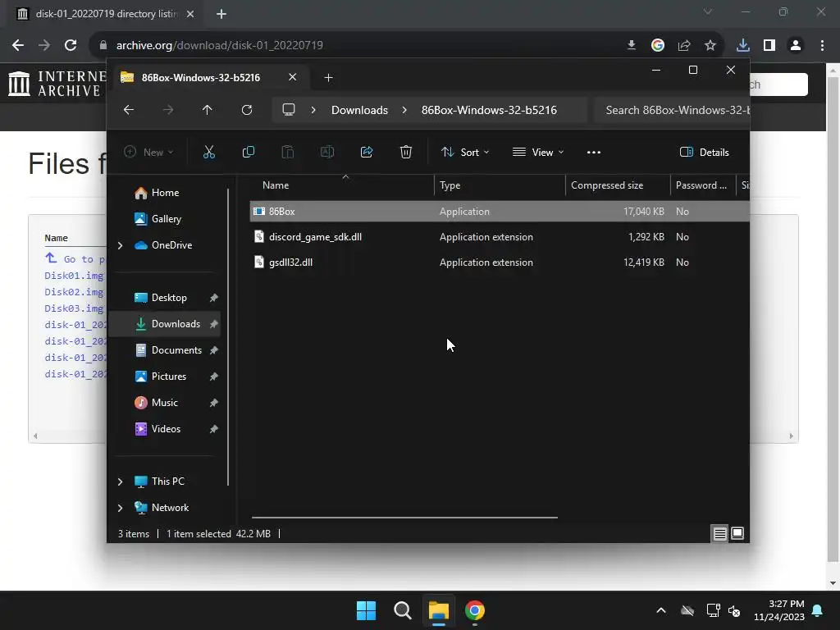Open Chrome profile avatar icon
The image size is (840, 630).
pyautogui.click(x=796, y=45)
